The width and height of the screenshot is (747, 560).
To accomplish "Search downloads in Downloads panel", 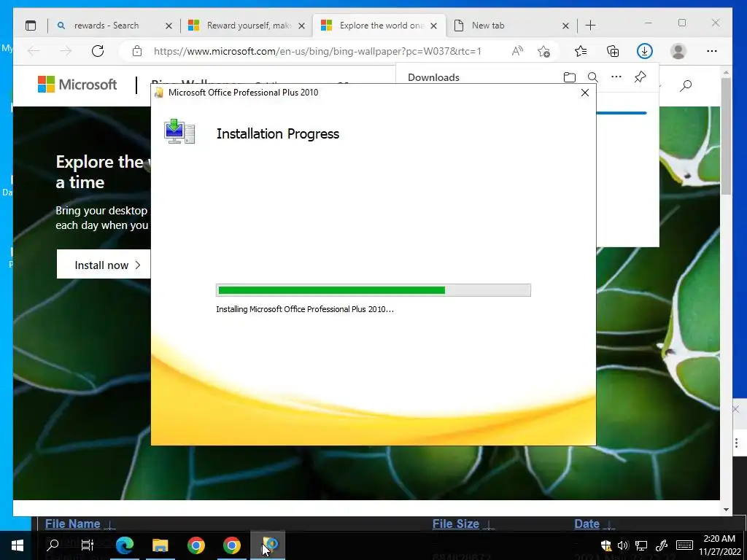I will coord(592,77).
